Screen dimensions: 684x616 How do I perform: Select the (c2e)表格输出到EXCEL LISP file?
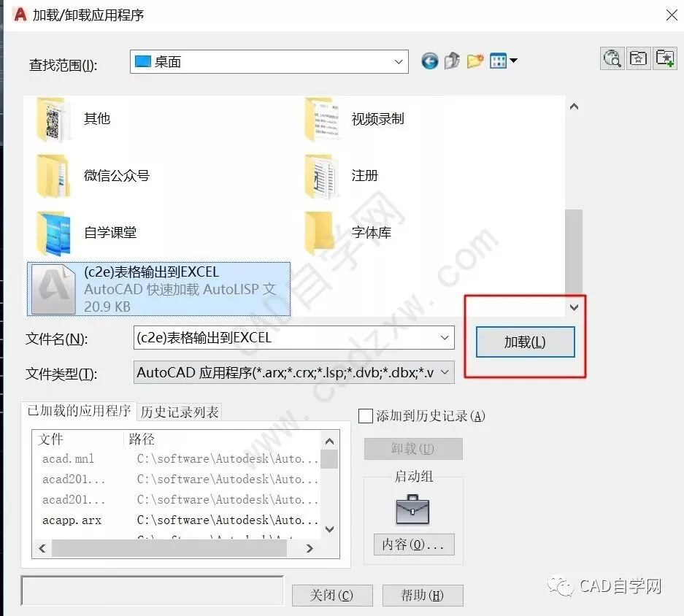159,289
